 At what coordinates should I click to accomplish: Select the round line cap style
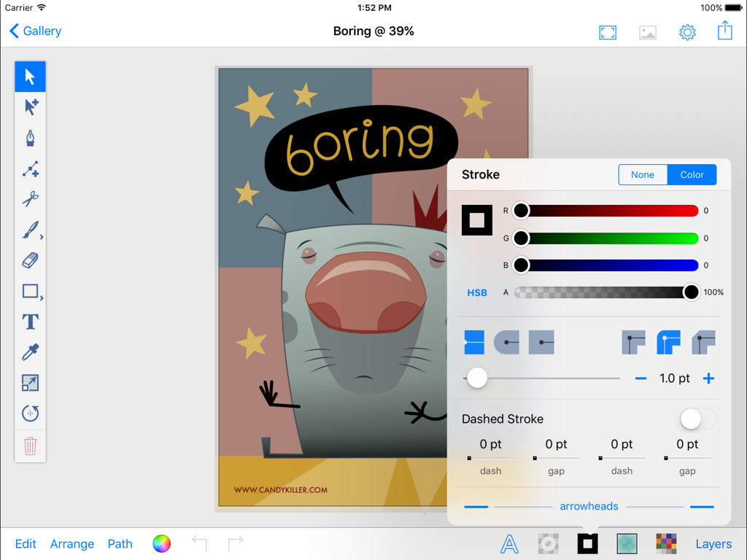click(x=507, y=342)
